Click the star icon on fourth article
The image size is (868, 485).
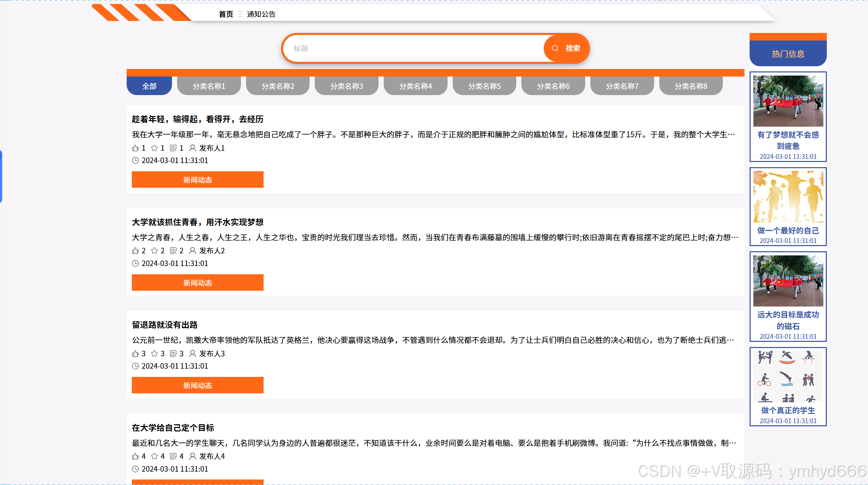[154, 456]
